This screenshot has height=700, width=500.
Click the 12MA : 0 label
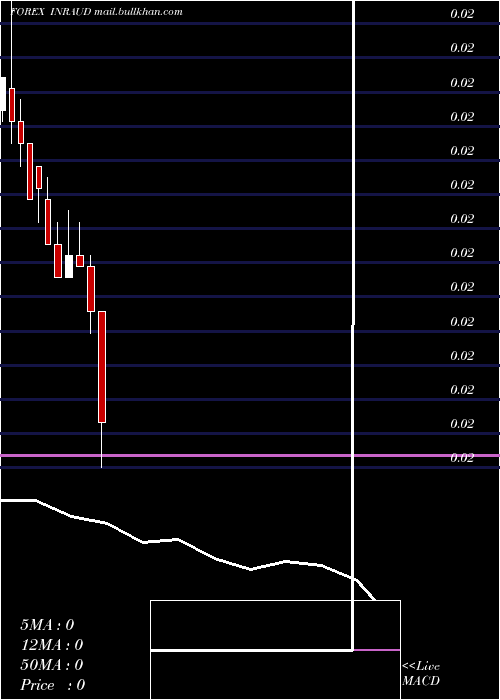tap(51, 645)
